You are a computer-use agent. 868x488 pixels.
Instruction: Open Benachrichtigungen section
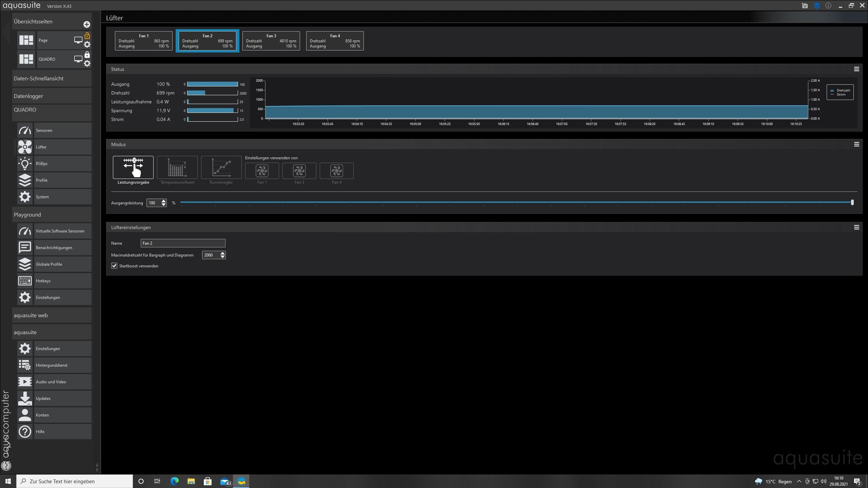(54, 248)
